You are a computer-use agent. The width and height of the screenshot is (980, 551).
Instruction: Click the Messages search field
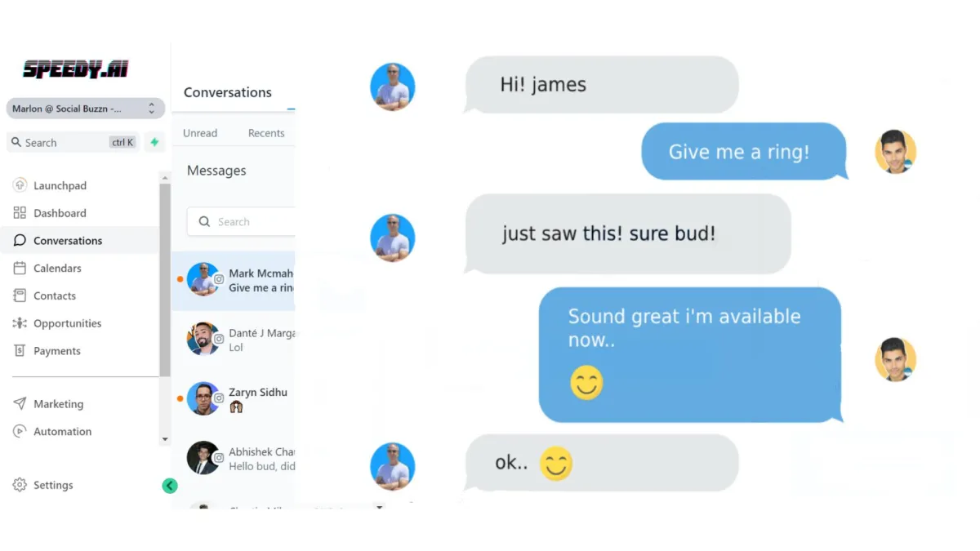click(x=241, y=222)
